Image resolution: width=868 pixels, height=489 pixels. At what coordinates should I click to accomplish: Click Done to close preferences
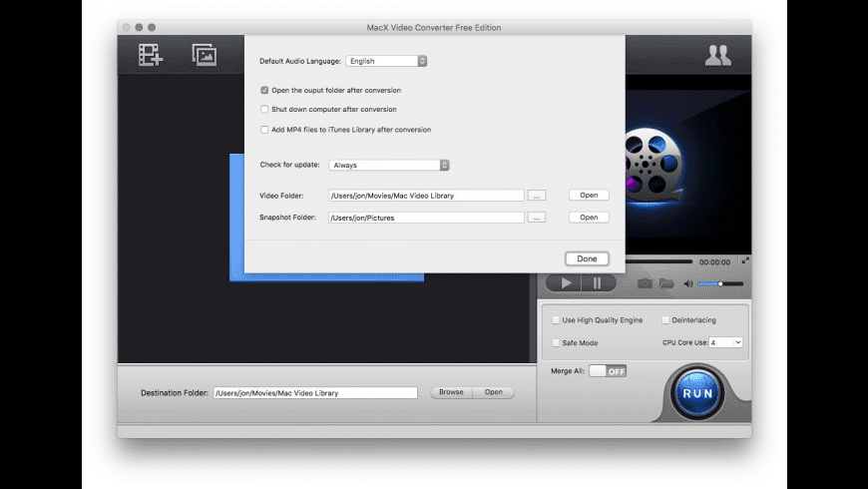[587, 258]
